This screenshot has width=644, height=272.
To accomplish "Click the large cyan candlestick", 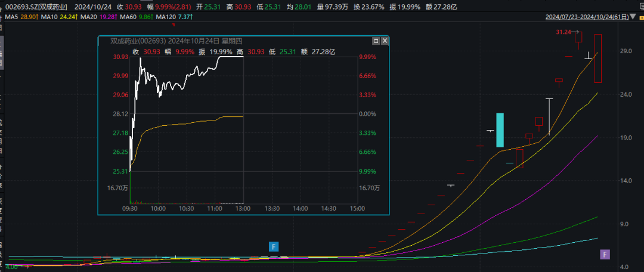I will point(500,129).
